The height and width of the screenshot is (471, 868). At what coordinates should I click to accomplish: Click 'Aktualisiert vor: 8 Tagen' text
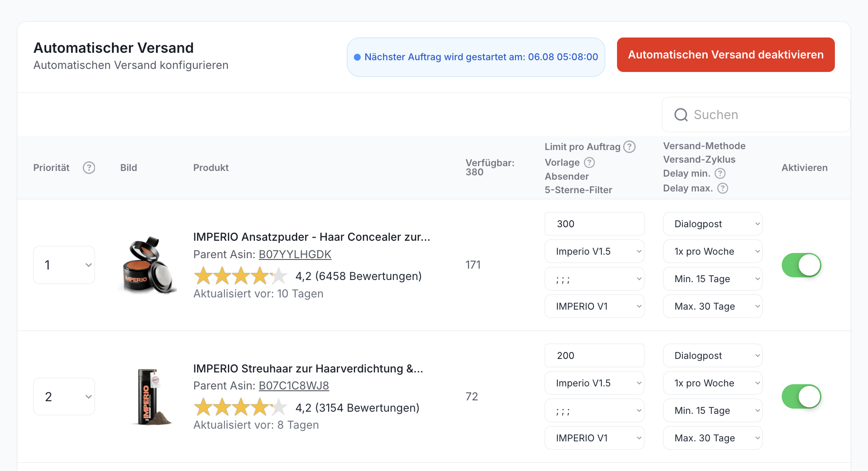(256, 425)
